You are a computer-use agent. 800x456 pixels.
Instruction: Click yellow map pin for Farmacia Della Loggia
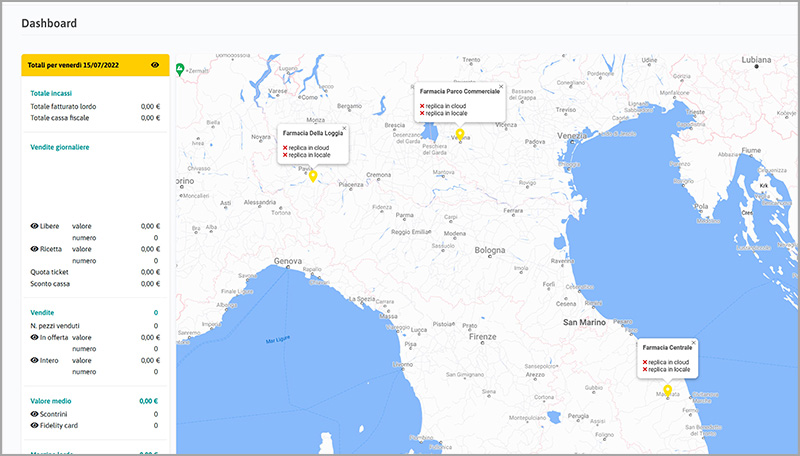click(x=313, y=176)
